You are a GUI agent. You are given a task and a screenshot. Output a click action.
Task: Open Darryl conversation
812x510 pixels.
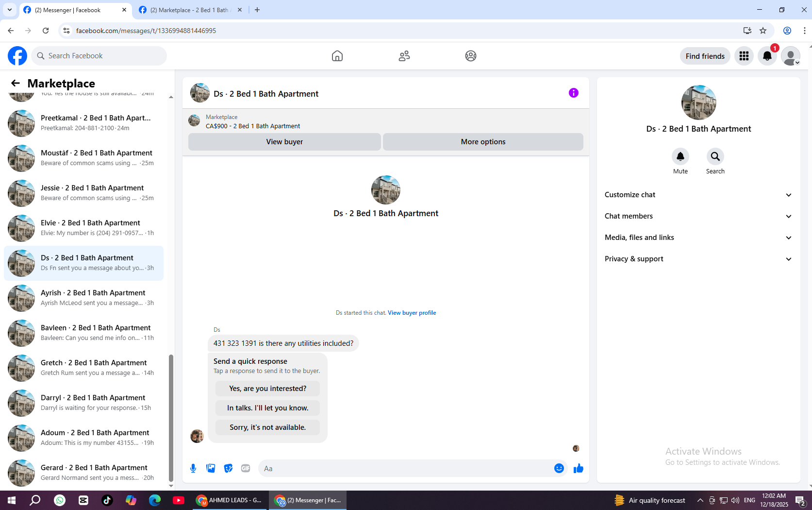coord(84,403)
